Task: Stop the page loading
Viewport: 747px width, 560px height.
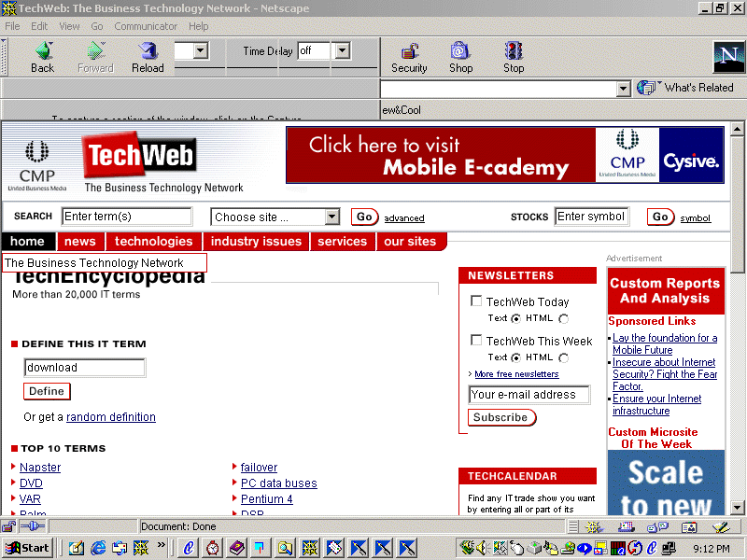Action: (x=514, y=57)
